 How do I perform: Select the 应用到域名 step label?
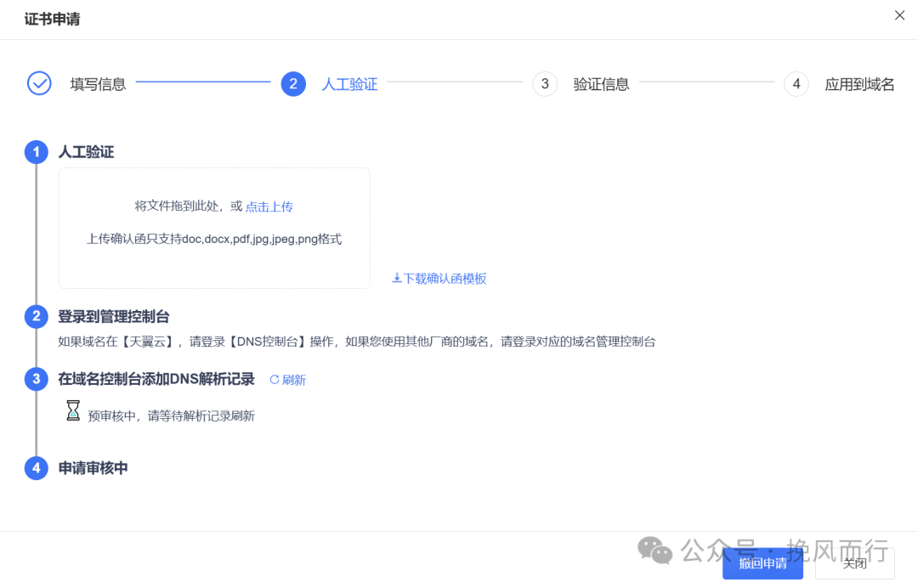click(859, 84)
